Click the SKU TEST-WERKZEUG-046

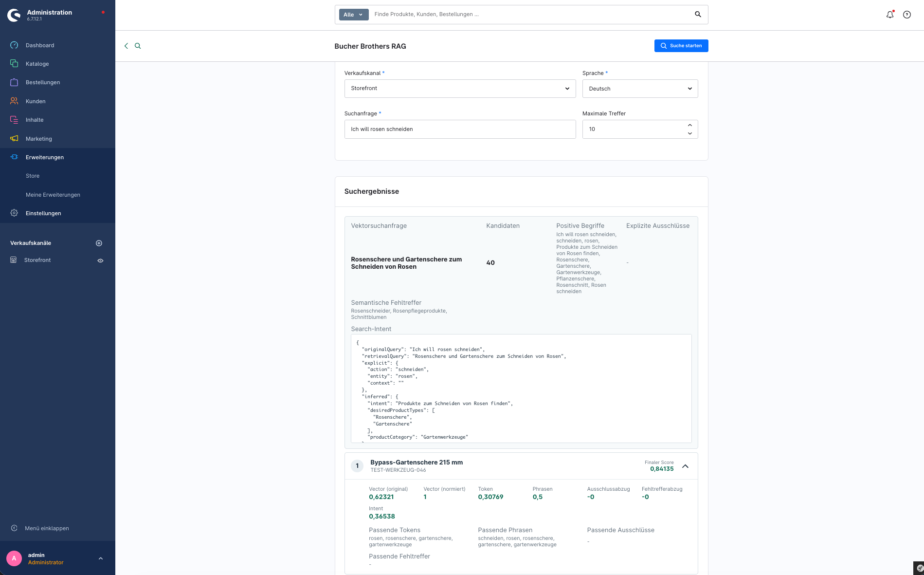point(398,470)
